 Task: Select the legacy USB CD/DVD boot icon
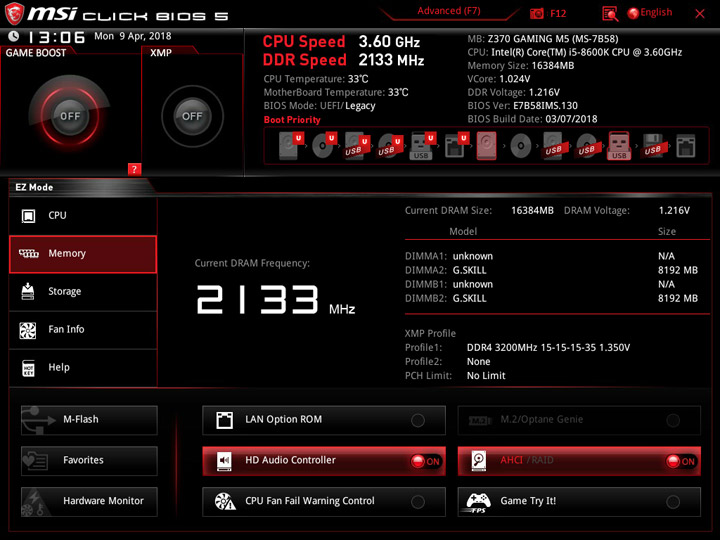pyautogui.click(x=587, y=146)
